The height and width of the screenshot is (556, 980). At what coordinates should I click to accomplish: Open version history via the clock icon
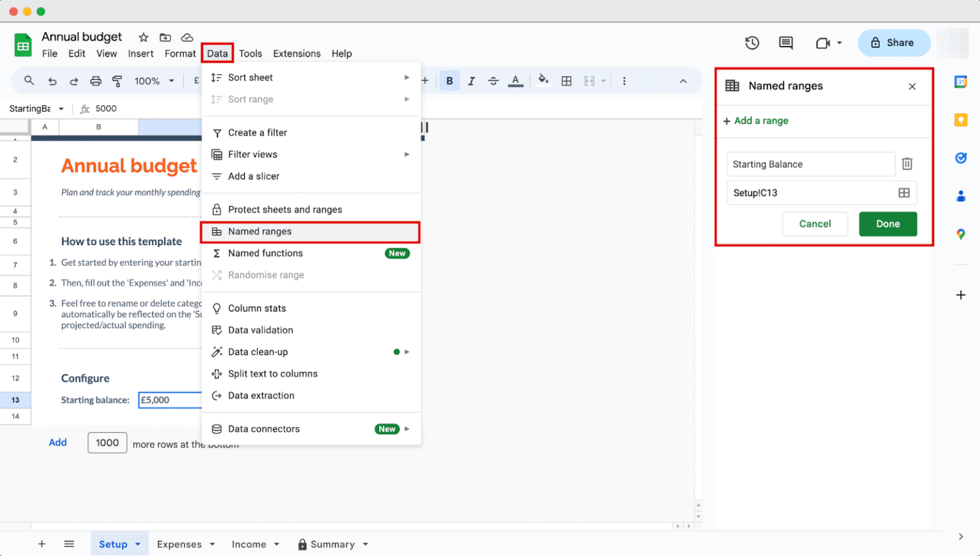click(752, 43)
